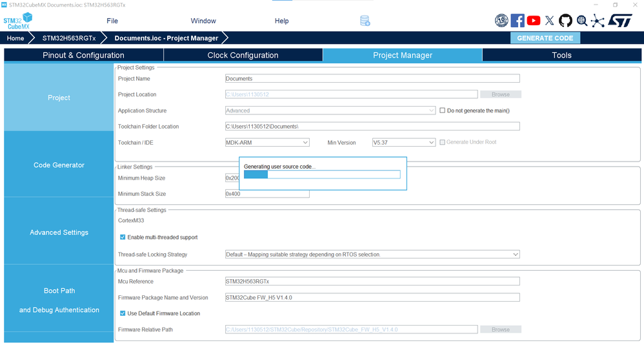Click the CortexM33 label
644x345 pixels.
tap(131, 220)
